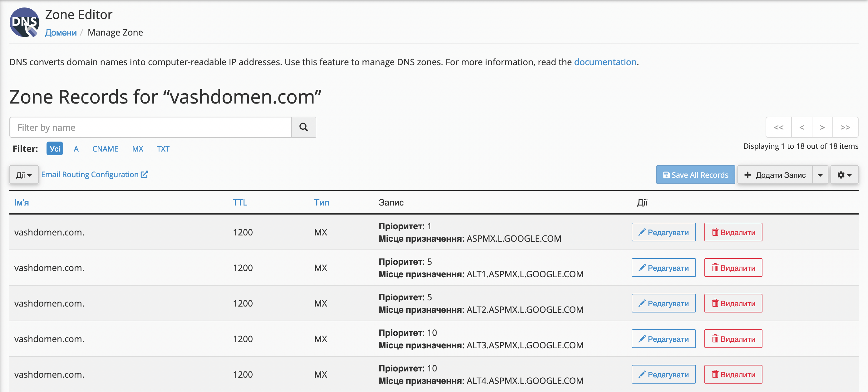Click Save All Records button
Viewport: 868px width, 392px height.
point(695,175)
